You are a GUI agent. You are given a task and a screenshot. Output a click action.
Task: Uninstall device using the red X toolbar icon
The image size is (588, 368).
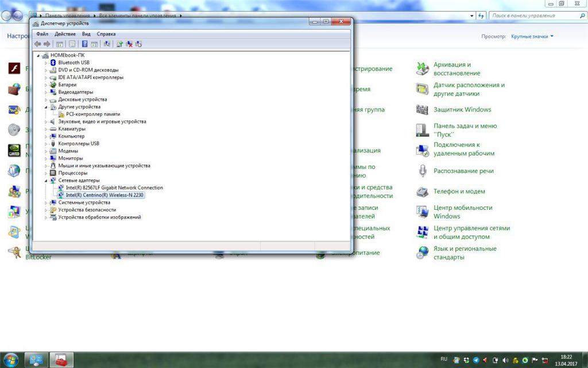click(x=129, y=44)
